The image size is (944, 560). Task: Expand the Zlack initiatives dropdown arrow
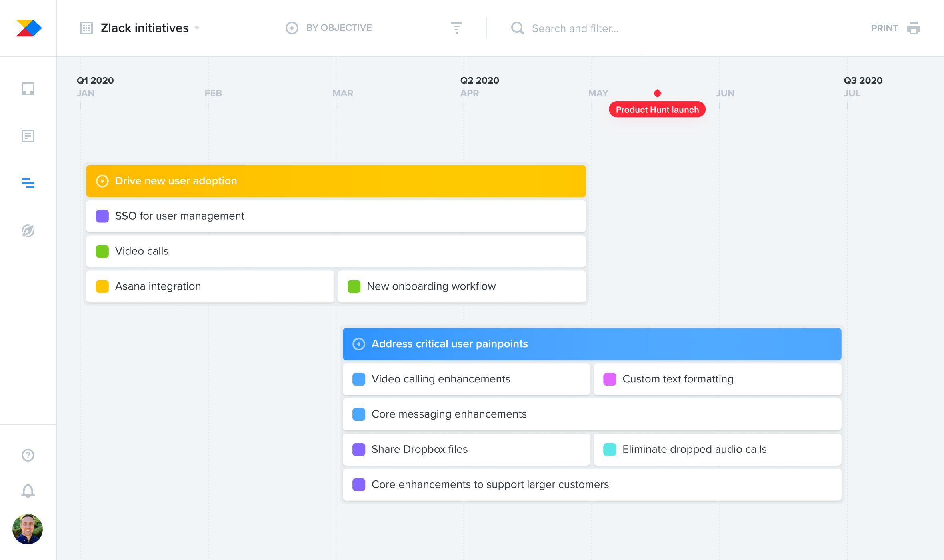point(197,28)
